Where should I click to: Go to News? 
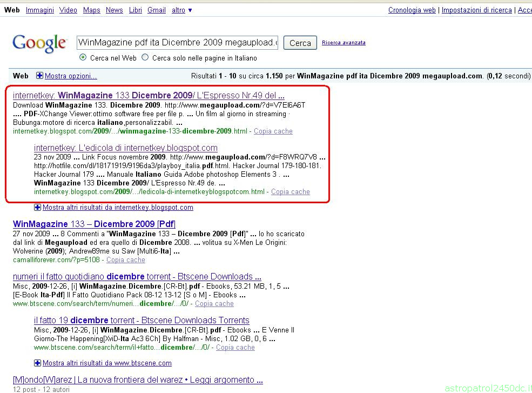(115, 10)
